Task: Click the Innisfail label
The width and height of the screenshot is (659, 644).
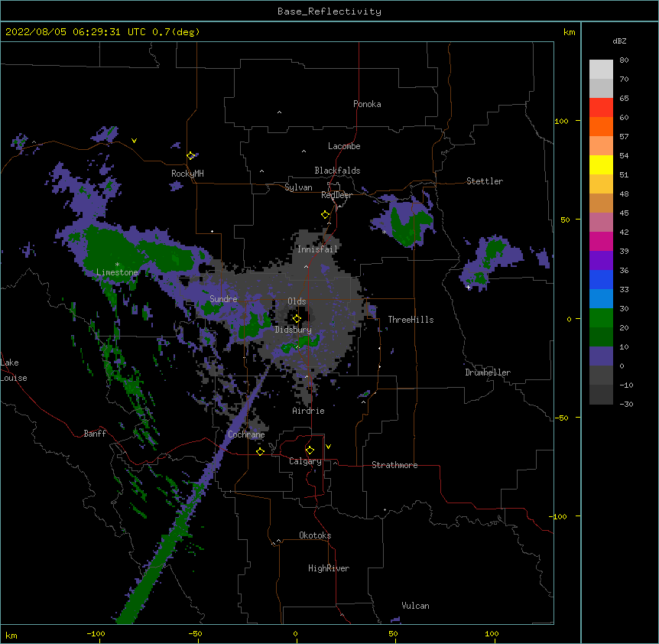Action: [x=317, y=249]
